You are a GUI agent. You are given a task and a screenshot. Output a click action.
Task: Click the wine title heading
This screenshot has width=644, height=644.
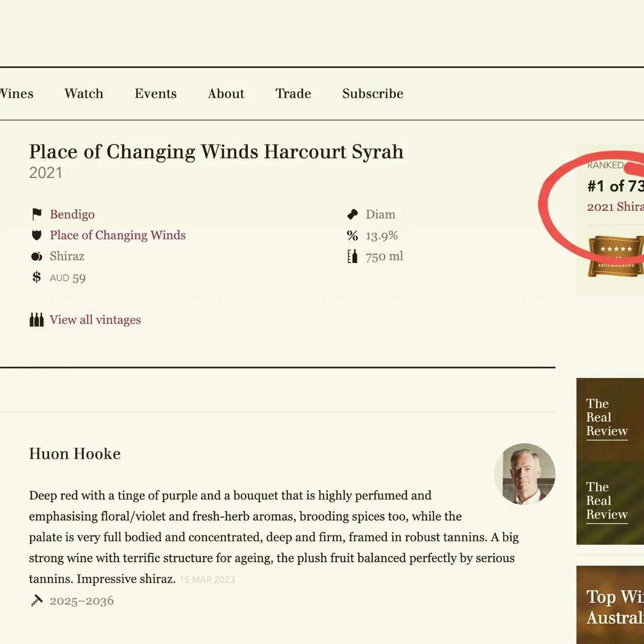point(216,152)
